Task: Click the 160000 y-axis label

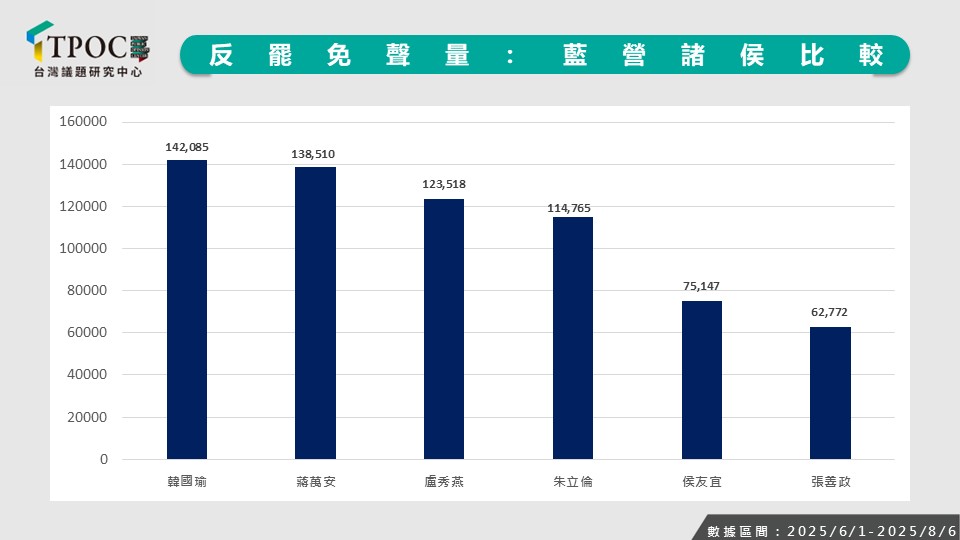Action: click(83, 122)
